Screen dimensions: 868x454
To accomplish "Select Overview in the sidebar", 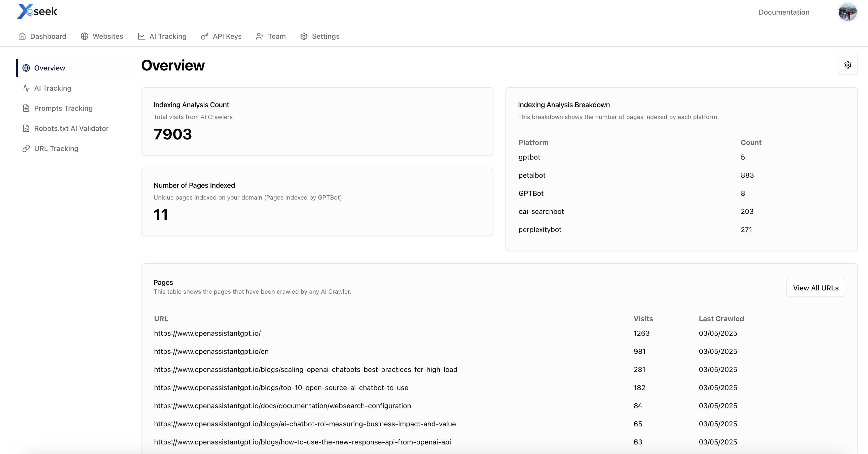I will coord(76,68).
